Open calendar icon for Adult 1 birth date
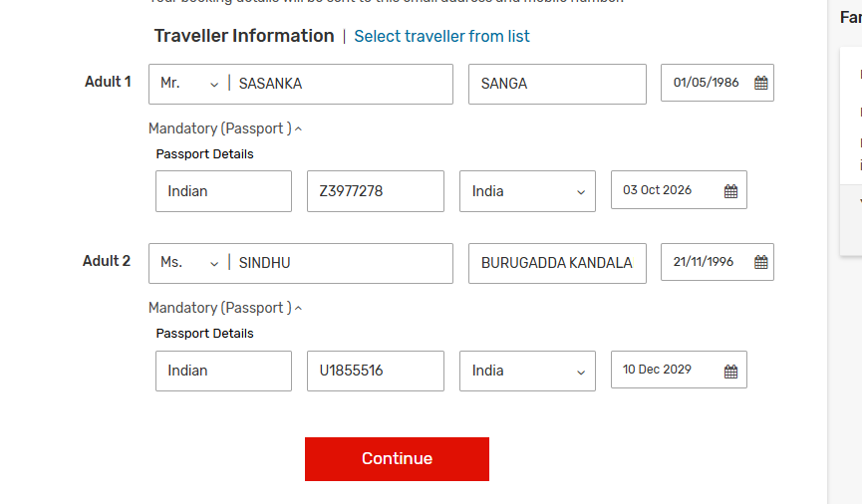The width and height of the screenshot is (862, 504). pos(760,83)
